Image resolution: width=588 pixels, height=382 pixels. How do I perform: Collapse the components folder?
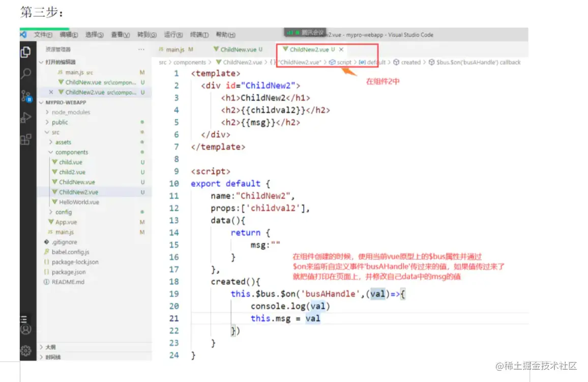pos(72,152)
